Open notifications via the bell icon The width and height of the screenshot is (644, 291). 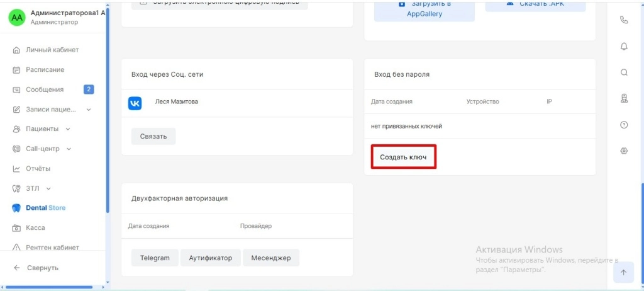pyautogui.click(x=624, y=46)
